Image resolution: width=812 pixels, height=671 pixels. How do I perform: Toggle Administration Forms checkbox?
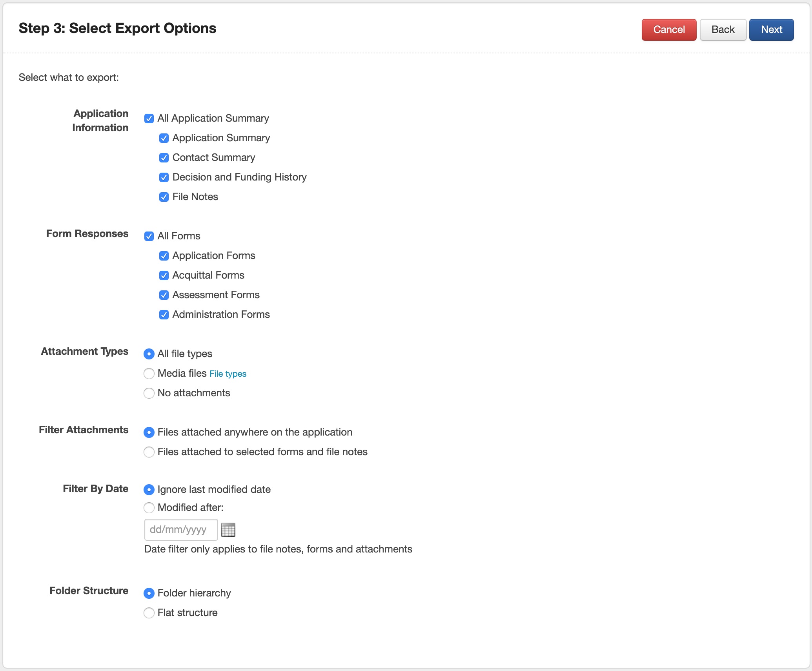(164, 315)
